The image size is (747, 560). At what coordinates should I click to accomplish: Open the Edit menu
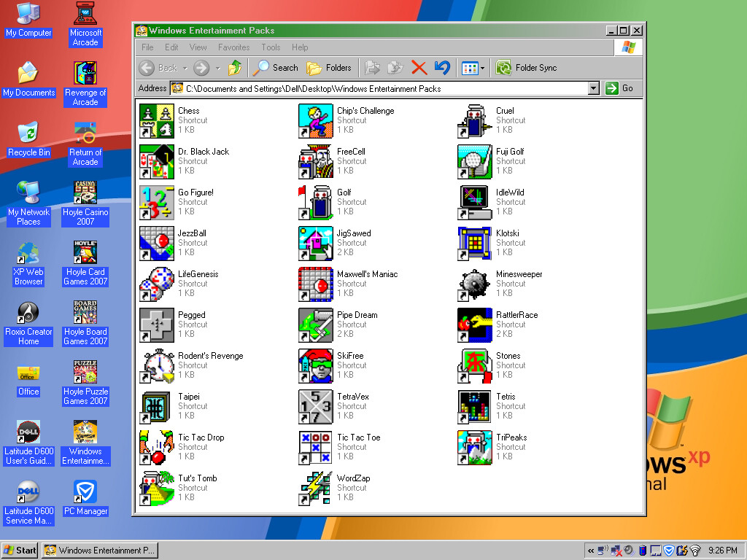pos(171,47)
